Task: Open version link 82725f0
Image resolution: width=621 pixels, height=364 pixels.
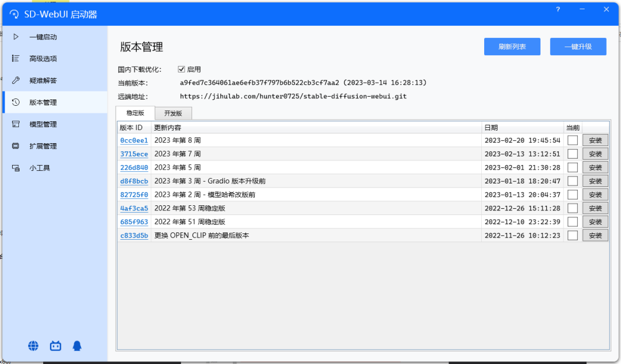Action: coord(134,195)
